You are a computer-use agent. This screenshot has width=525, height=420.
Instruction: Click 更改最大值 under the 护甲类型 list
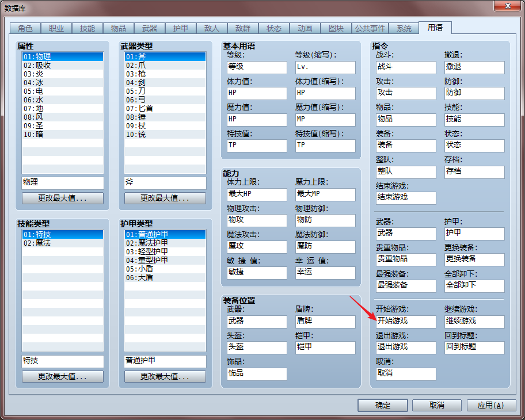(165, 376)
